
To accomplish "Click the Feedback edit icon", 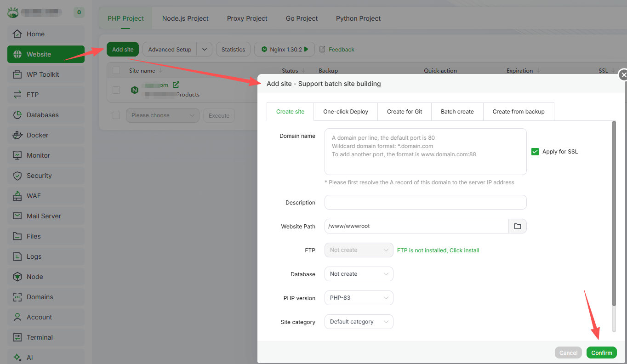I will [322, 49].
